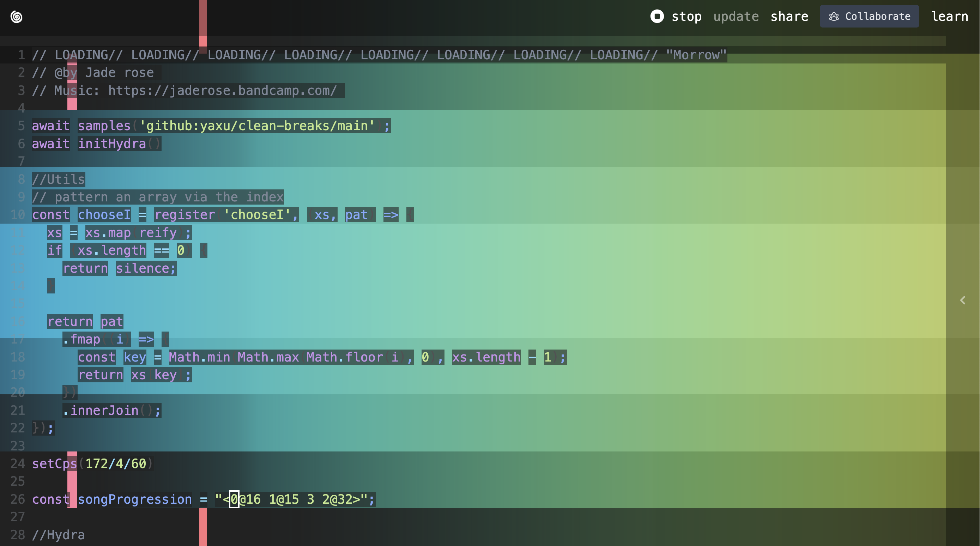980x546 pixels.
Task: Click the stop label in header
Action: click(686, 16)
